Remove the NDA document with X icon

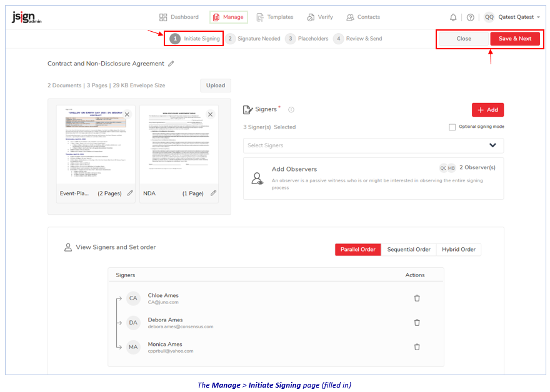pos(210,114)
